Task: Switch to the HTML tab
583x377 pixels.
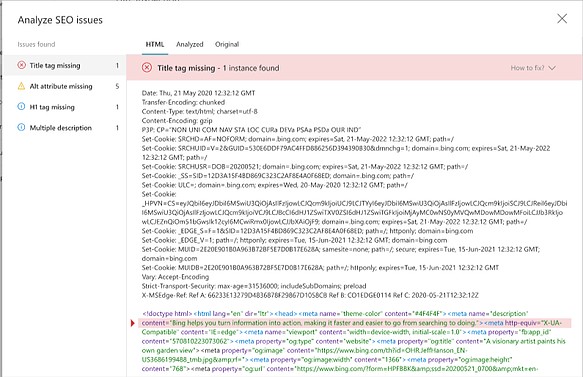Action: [155, 44]
